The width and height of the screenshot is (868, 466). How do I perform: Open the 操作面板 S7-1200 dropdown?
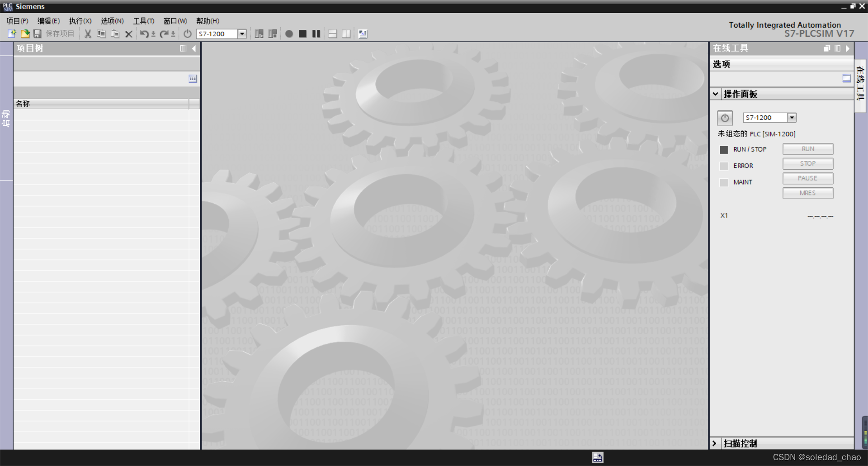click(x=792, y=118)
